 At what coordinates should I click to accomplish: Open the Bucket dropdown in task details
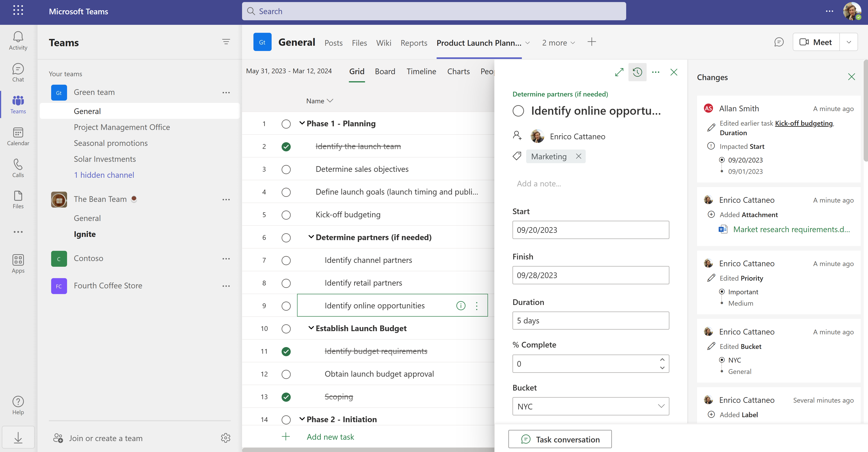click(661, 406)
